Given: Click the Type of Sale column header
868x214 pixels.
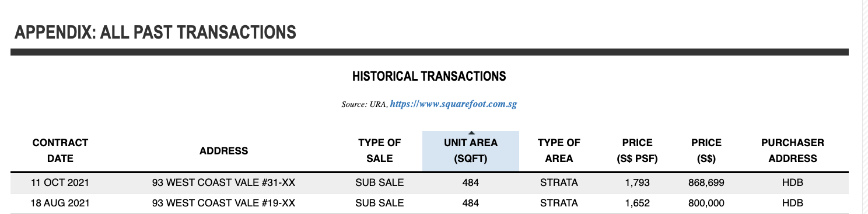Looking at the screenshot, I should (380, 151).
